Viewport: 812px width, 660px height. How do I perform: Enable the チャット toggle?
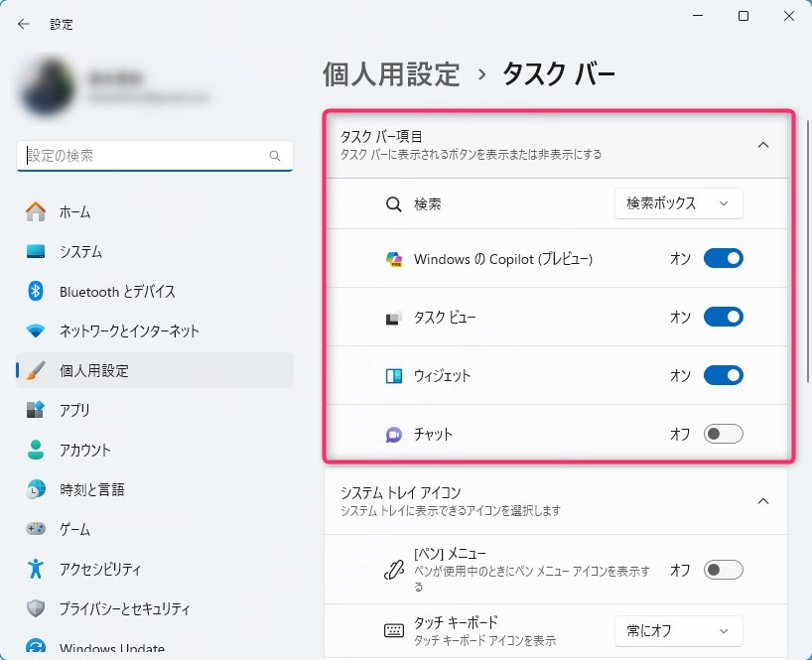point(723,435)
